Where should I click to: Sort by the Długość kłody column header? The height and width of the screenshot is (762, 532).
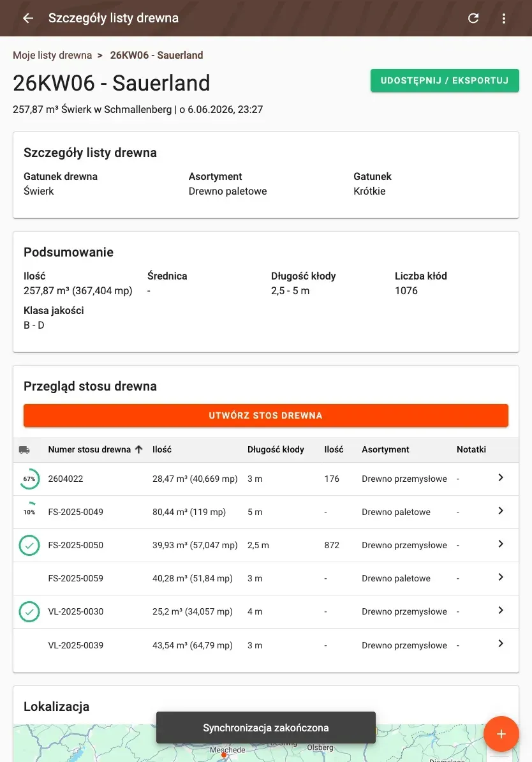[x=276, y=449]
